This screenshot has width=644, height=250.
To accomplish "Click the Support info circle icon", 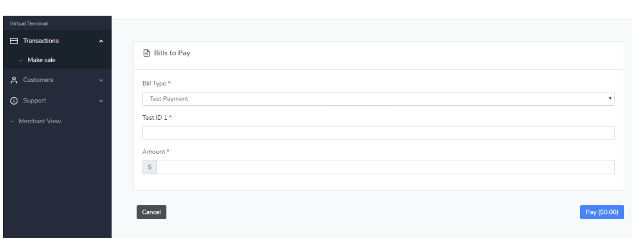I will 14,101.
